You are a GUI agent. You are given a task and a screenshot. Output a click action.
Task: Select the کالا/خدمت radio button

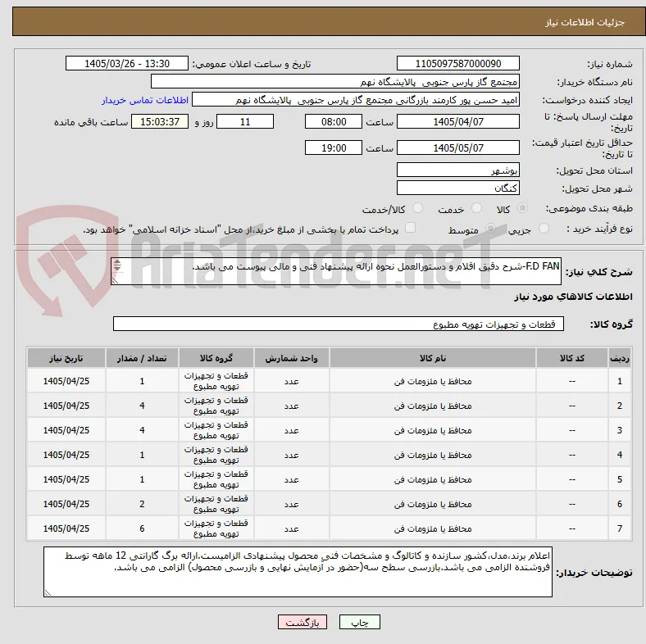pos(418,208)
